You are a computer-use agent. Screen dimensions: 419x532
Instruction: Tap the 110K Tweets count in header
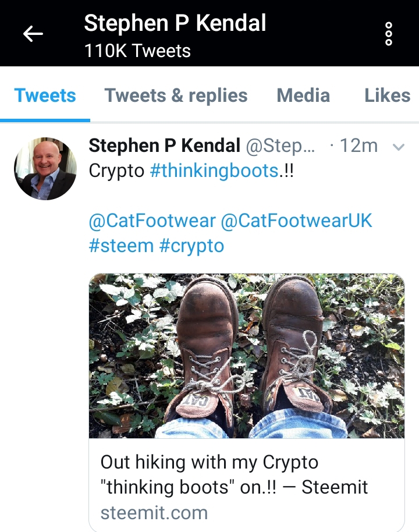137,51
